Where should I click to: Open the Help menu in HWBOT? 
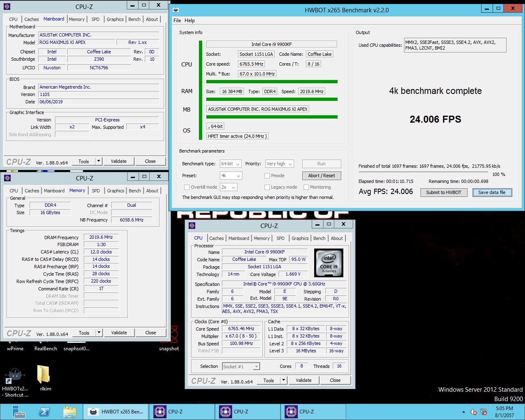coord(189,21)
